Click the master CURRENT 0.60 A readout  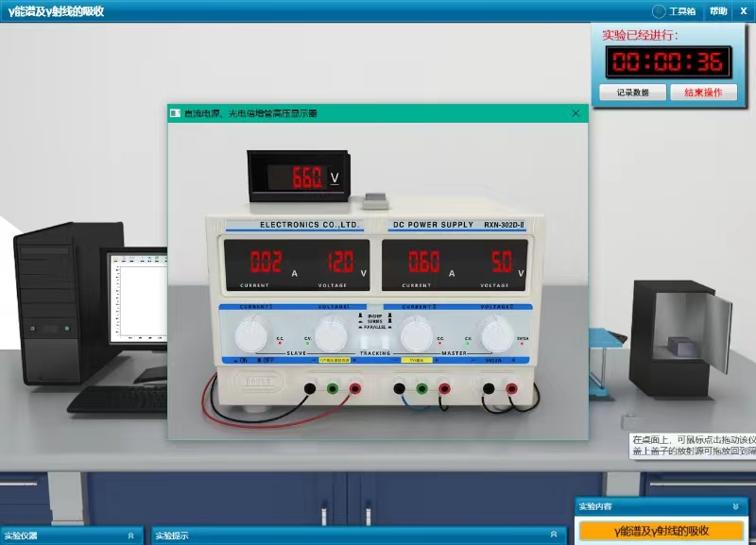423,263
